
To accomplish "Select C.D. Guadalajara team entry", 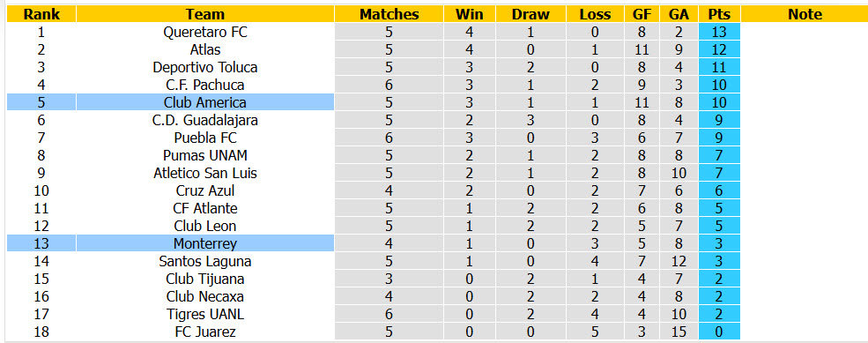I will click(205, 120).
